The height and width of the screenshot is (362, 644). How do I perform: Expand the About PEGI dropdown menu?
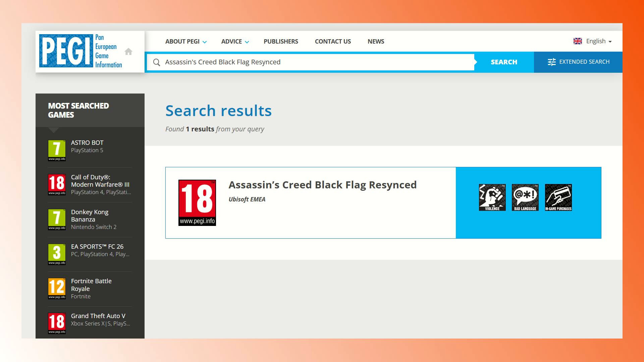(186, 42)
